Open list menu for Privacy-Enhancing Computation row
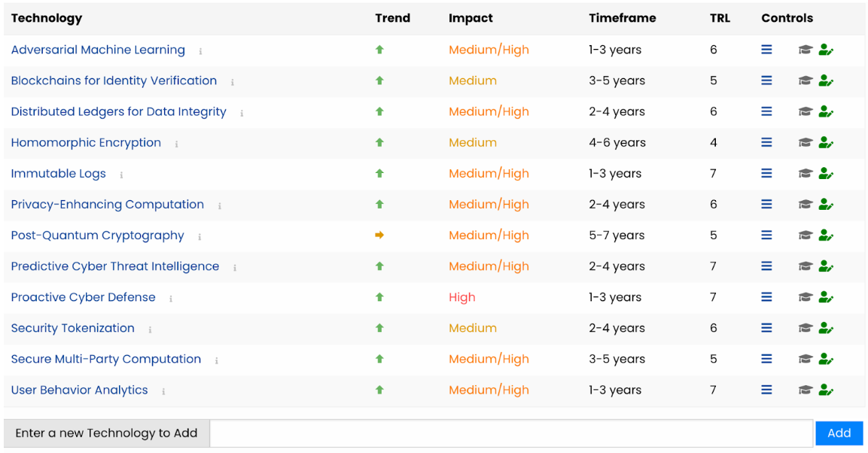This screenshot has height=453, width=868. (x=766, y=205)
